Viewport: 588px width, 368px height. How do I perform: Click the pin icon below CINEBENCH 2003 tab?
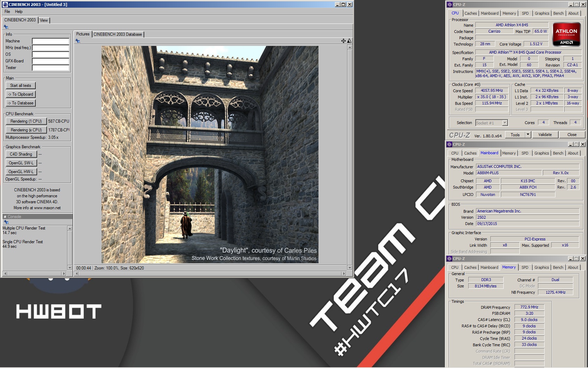[6, 27]
